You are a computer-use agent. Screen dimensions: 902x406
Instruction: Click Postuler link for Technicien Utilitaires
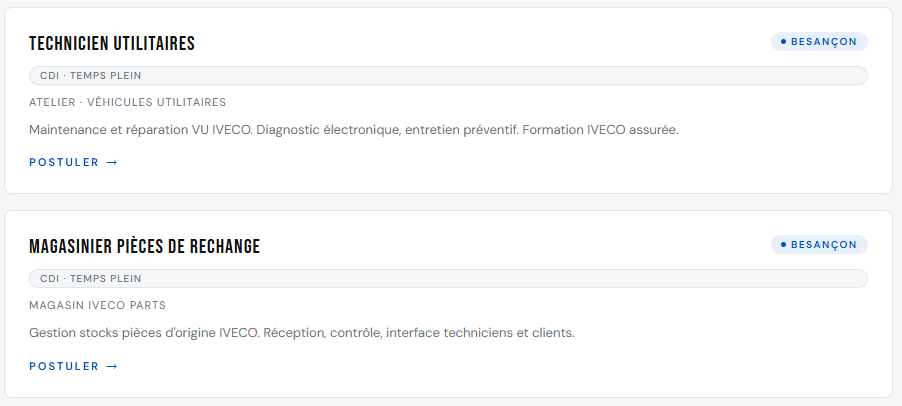73,163
